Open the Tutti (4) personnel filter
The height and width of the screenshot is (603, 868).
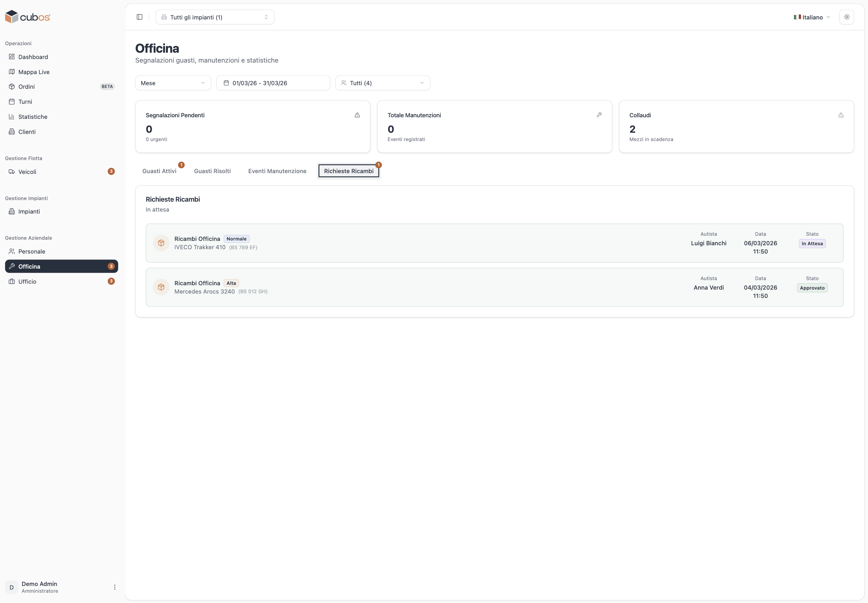[383, 83]
